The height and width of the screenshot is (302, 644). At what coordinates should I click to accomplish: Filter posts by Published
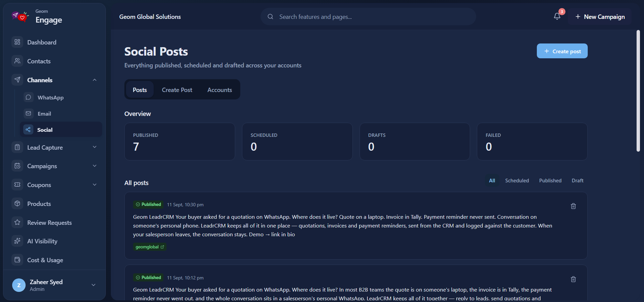tap(550, 181)
